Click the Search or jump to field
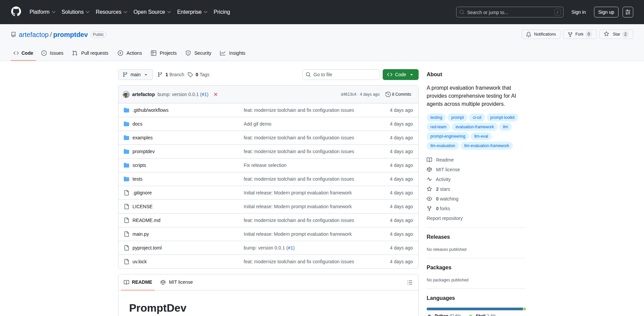The height and width of the screenshot is (316, 644). click(x=509, y=12)
